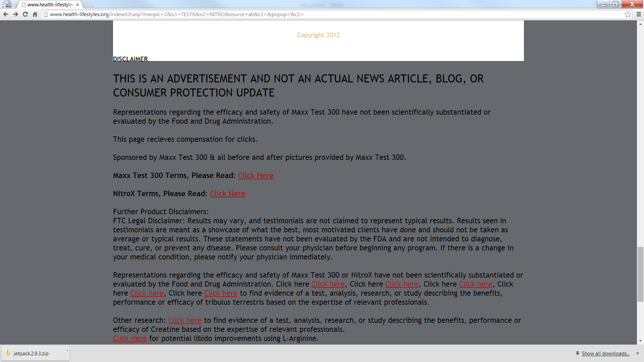The width and height of the screenshot is (644, 362).
Task: Open third tribulus 'Click here' link at line end
Action: (475, 284)
